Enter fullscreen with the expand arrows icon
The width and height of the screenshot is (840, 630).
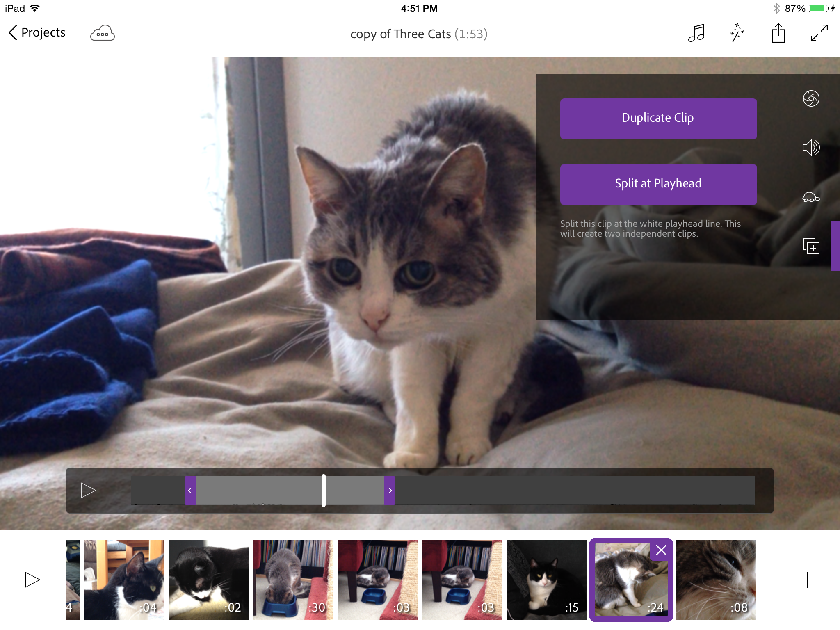click(x=819, y=33)
